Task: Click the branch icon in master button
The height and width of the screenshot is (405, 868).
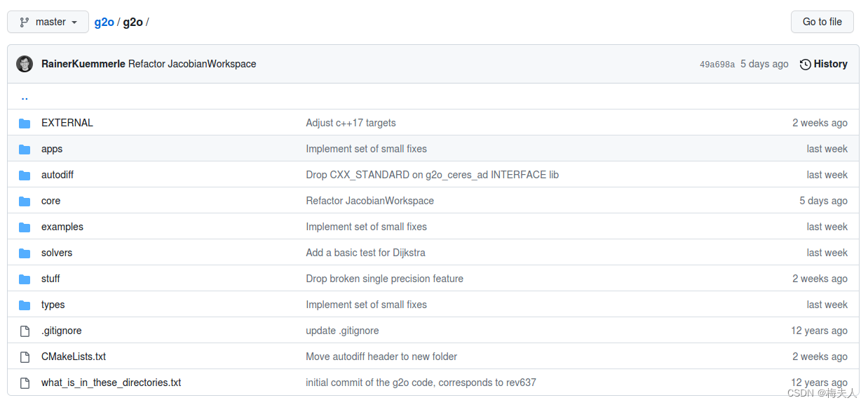Action: 25,22
